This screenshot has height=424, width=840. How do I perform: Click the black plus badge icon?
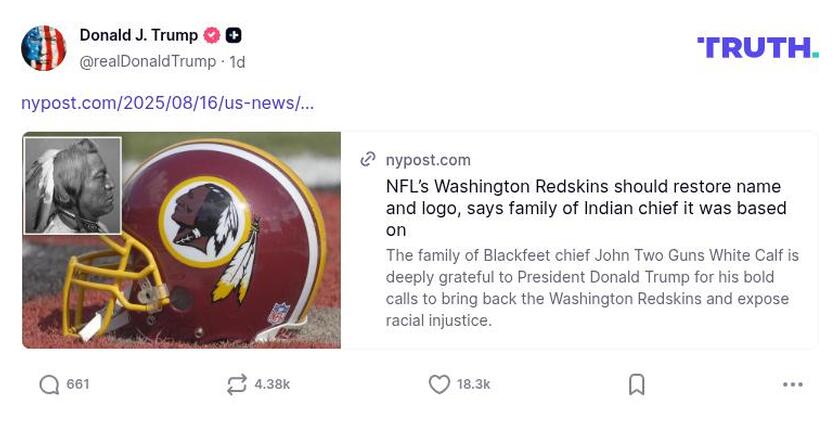tap(233, 36)
